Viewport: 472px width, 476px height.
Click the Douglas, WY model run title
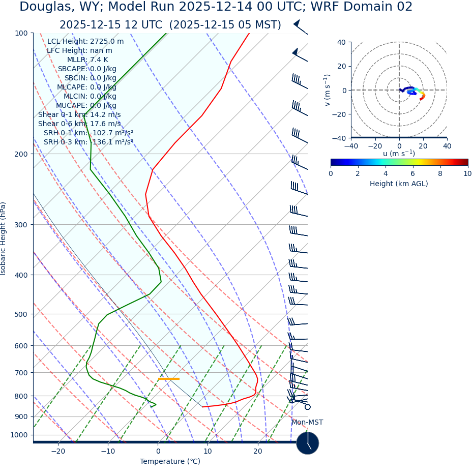click(216, 7)
